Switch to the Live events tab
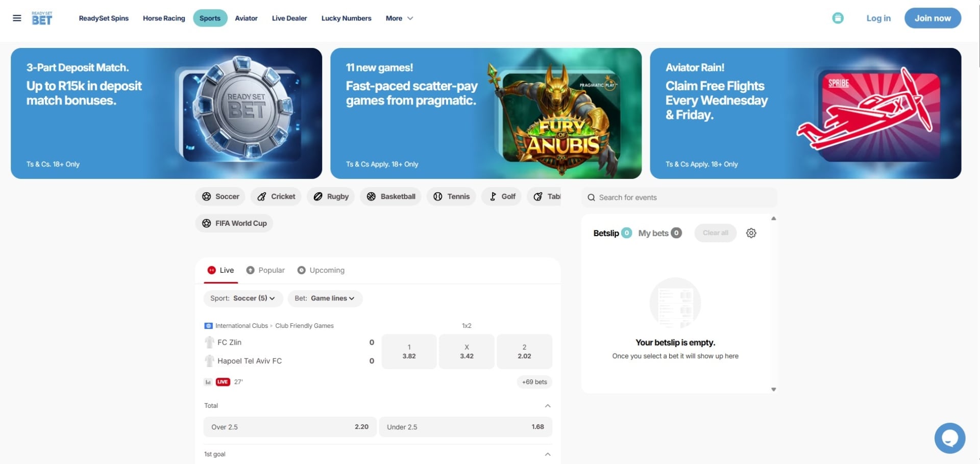Image resolution: width=980 pixels, height=464 pixels. coord(221,270)
